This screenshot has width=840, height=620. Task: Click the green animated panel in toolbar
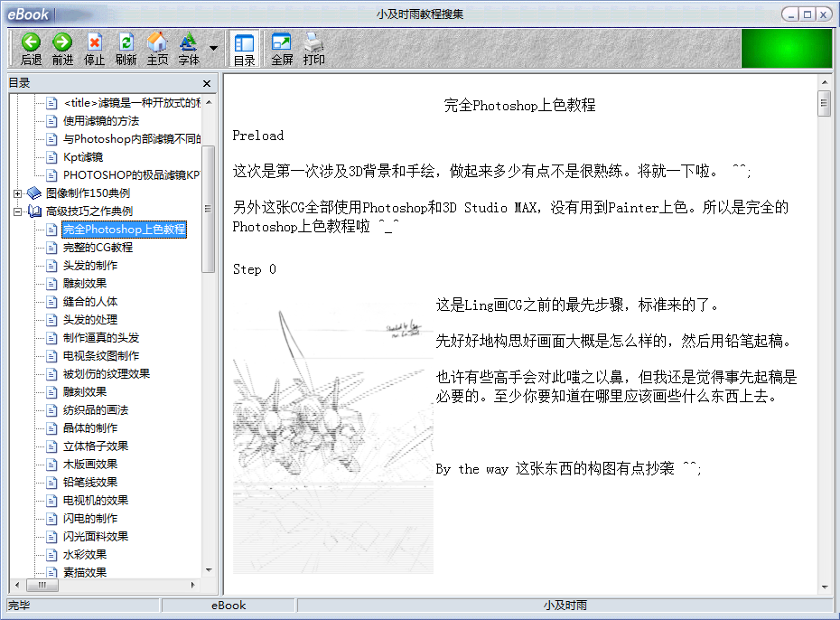pyautogui.click(x=787, y=49)
